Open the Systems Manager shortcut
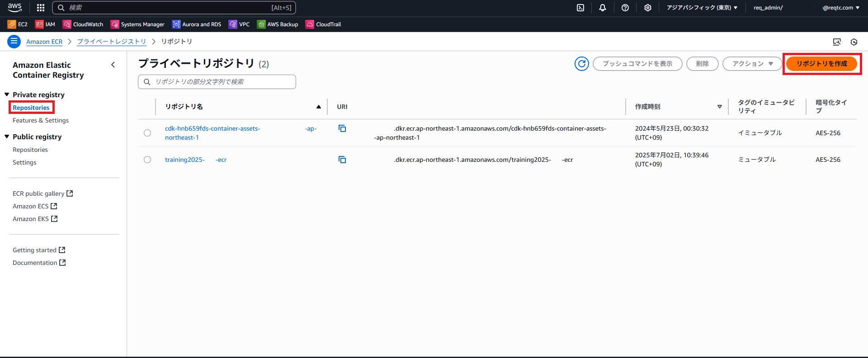 click(x=137, y=24)
